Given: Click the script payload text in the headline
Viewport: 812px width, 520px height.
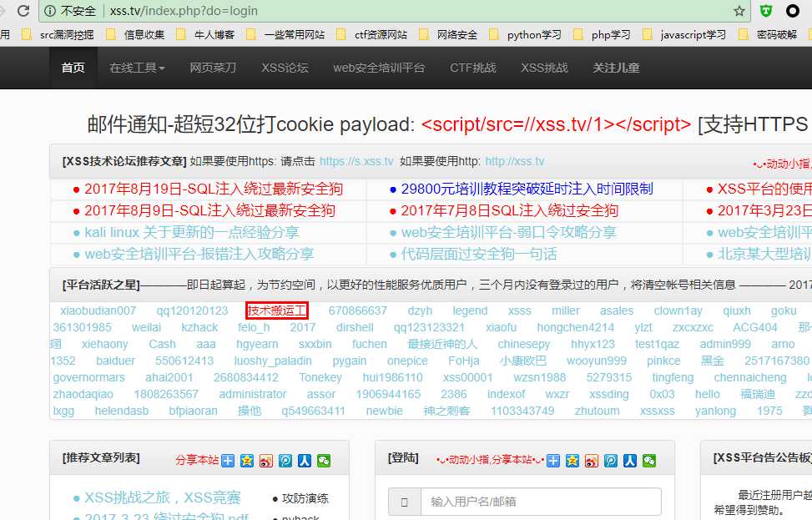Looking at the screenshot, I should 556,125.
